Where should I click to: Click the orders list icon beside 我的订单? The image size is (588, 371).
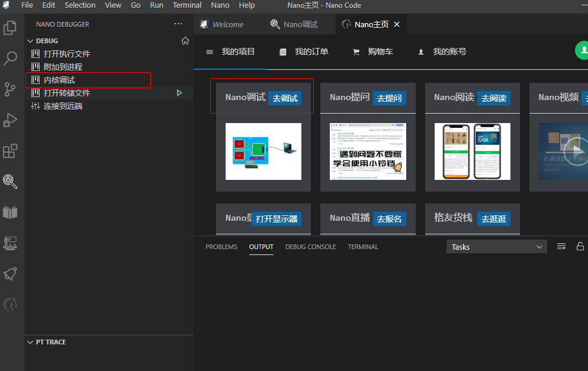pyautogui.click(x=283, y=52)
